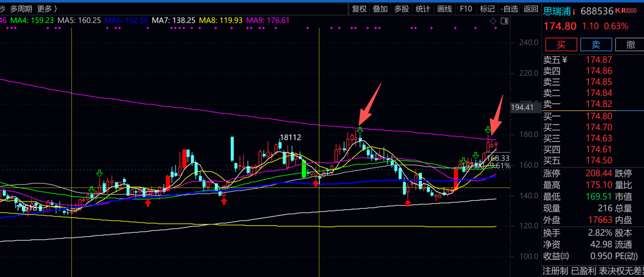Click the blue 卖 sell button
This screenshot has height=277, width=644.
(x=596, y=45)
